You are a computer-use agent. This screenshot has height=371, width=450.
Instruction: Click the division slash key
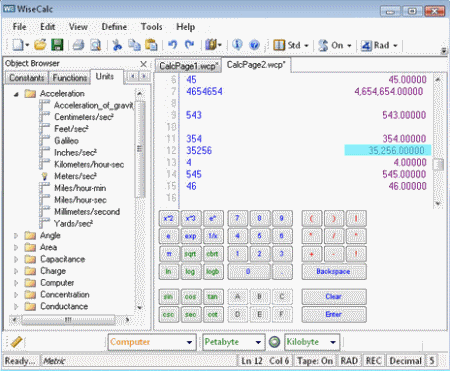click(x=333, y=236)
